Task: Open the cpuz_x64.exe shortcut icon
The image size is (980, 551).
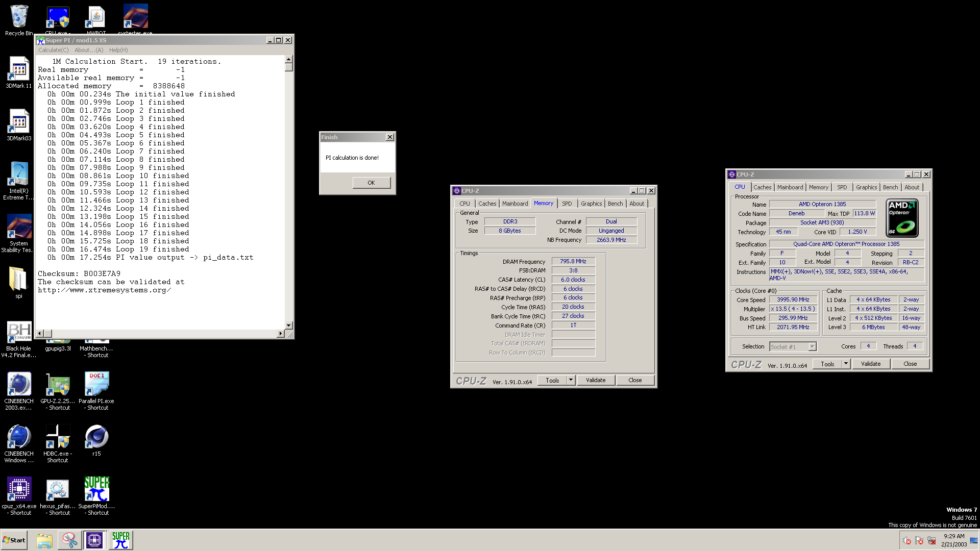Action: [19, 496]
